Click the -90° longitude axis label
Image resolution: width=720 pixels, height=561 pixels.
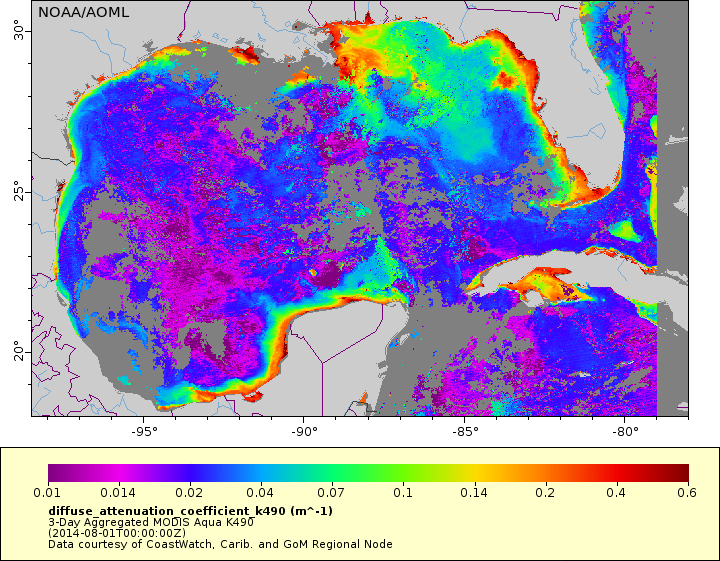pyautogui.click(x=304, y=432)
